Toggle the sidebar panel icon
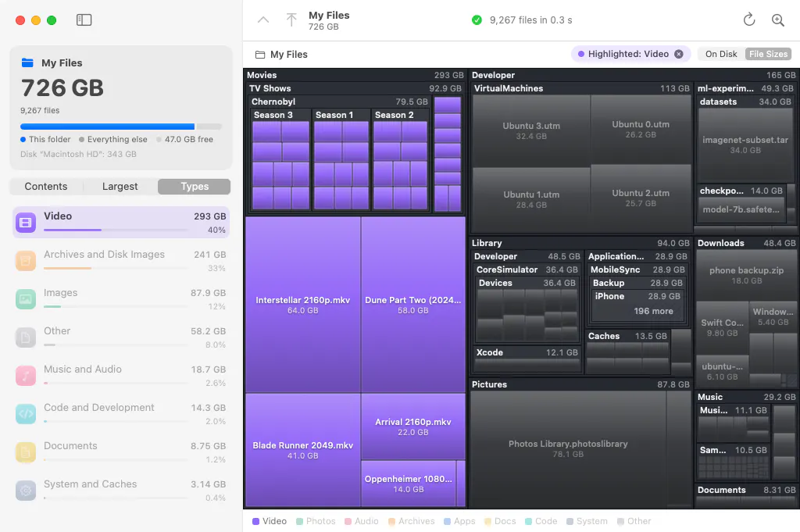Image resolution: width=800 pixels, height=532 pixels. coord(84,20)
